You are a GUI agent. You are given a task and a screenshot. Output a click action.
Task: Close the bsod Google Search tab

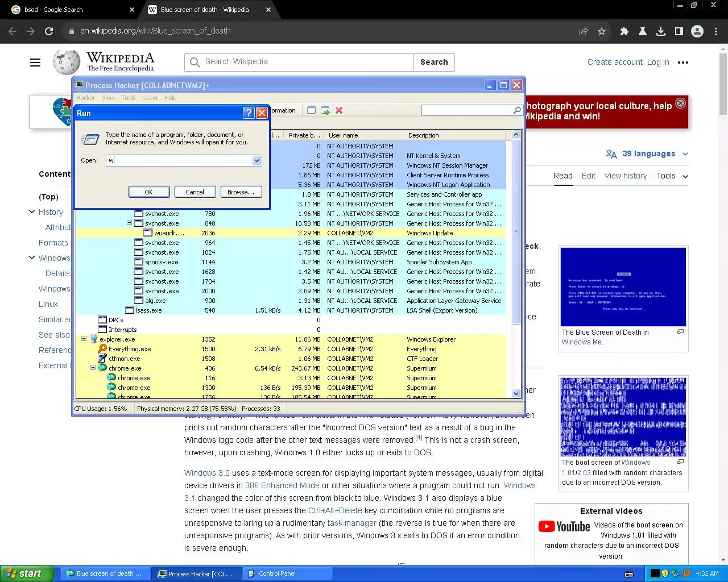point(132,10)
